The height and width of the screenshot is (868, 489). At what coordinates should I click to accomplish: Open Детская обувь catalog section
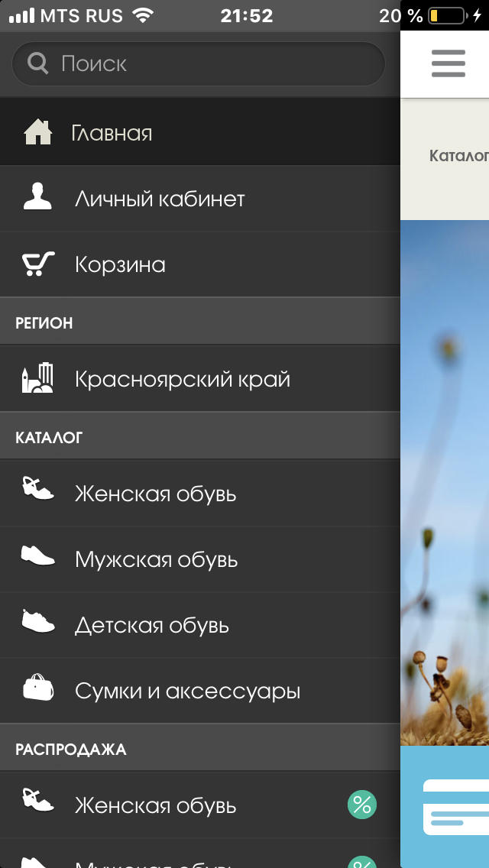[x=152, y=626]
